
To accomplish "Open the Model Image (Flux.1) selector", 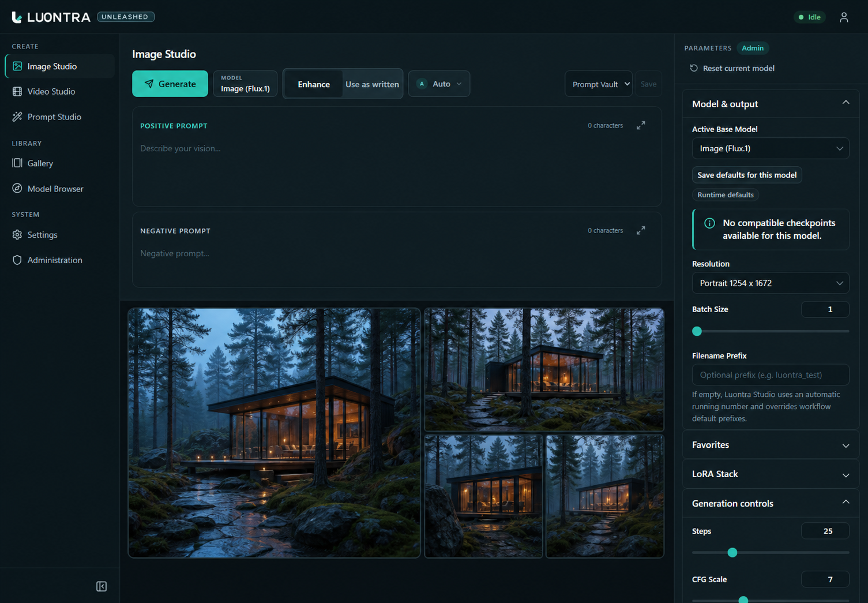I will (245, 84).
